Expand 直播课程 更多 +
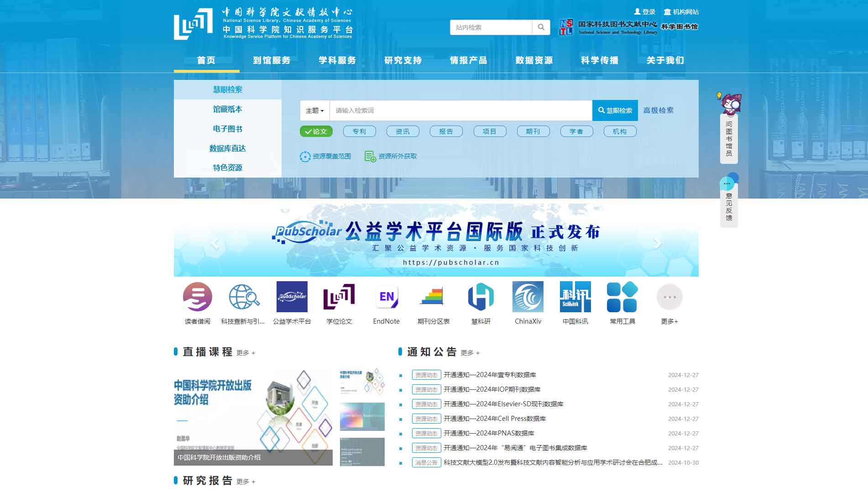Image resolution: width=868 pixels, height=493 pixels. point(246,353)
